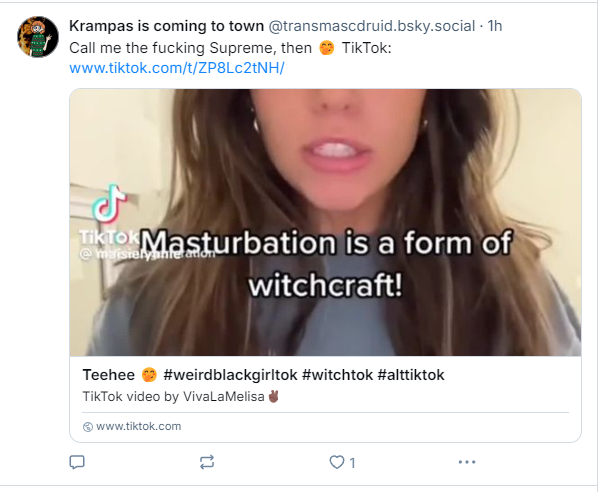Click the globe icon beside www.tiktok.com
The image size is (608, 492).
coord(88,426)
